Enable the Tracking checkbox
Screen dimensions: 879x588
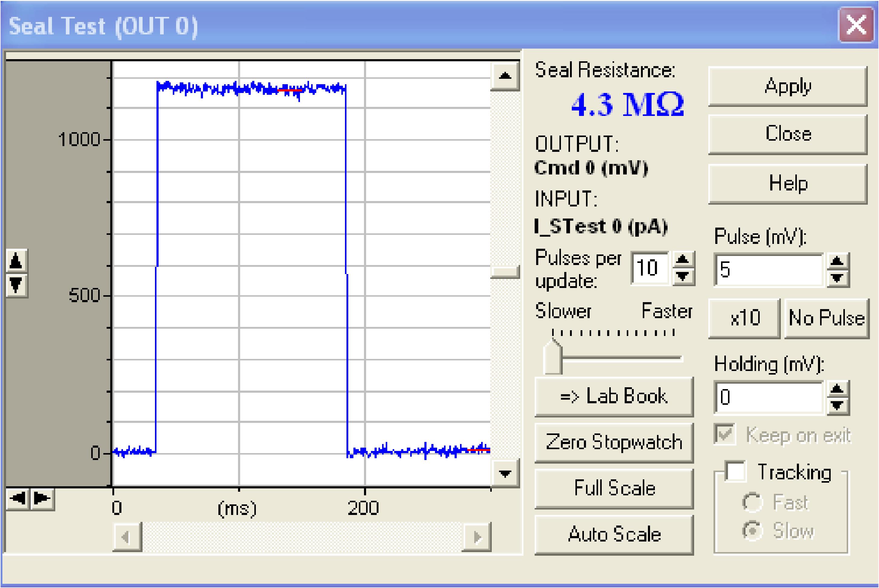(736, 471)
